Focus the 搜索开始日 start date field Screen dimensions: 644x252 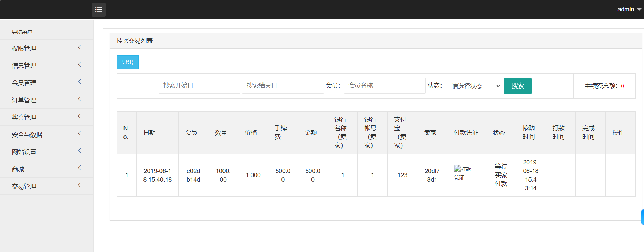click(x=199, y=85)
